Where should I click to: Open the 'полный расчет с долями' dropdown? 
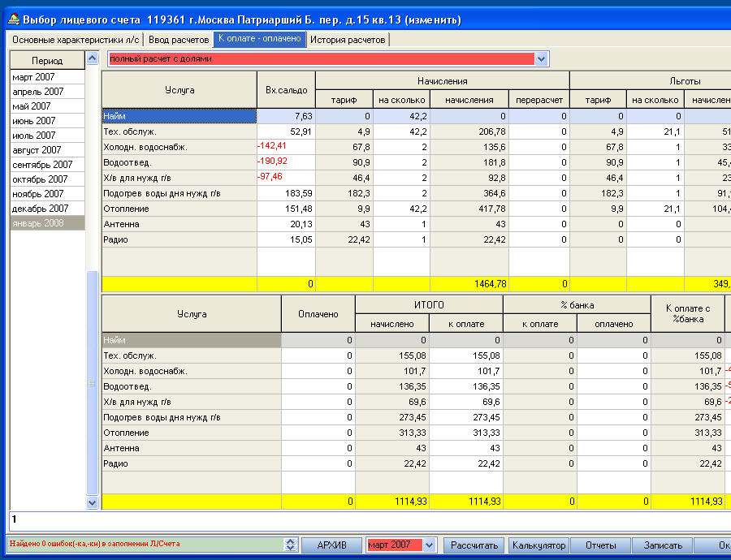pyautogui.click(x=541, y=59)
